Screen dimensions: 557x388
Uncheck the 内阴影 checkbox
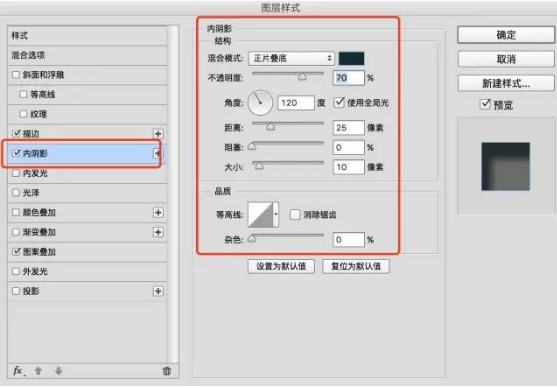coord(16,153)
